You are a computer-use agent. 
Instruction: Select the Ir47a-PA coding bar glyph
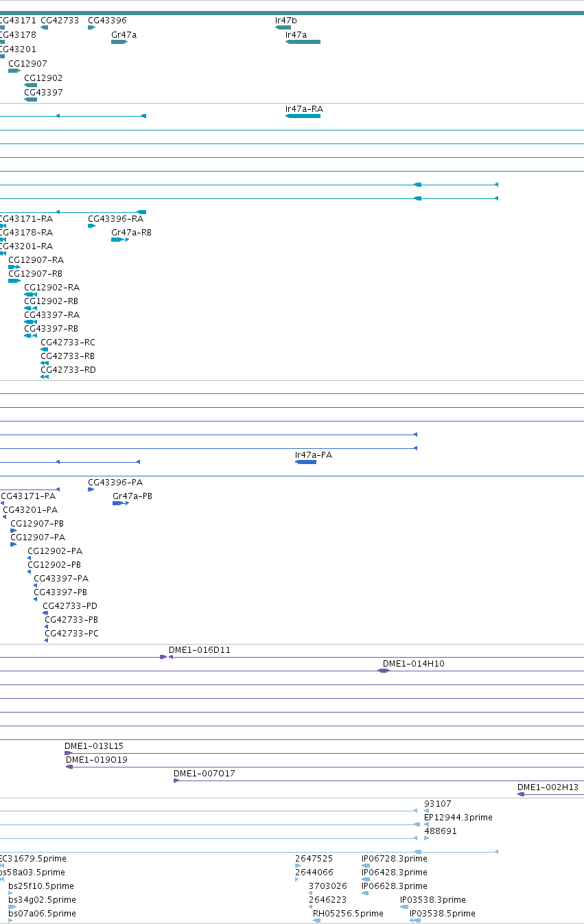305,462
